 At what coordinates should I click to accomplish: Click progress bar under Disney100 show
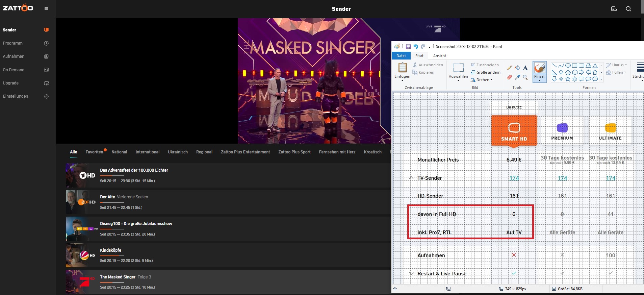click(x=112, y=229)
